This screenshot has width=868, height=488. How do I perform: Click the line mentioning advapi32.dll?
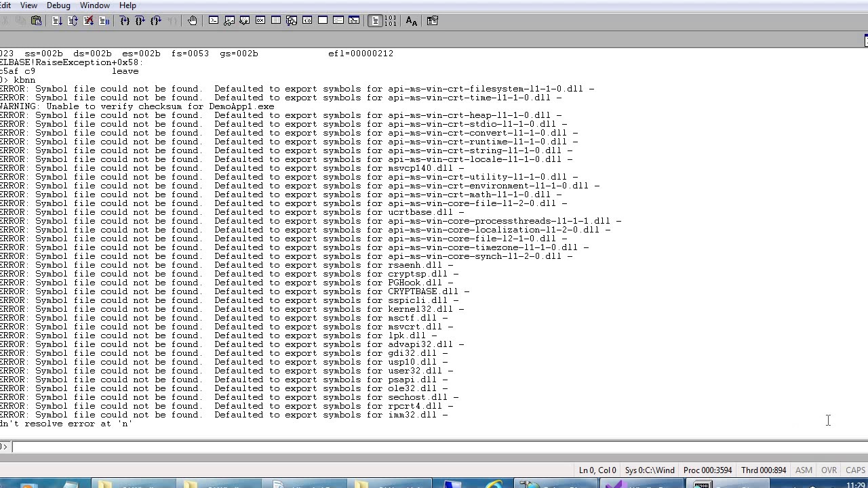click(232, 344)
